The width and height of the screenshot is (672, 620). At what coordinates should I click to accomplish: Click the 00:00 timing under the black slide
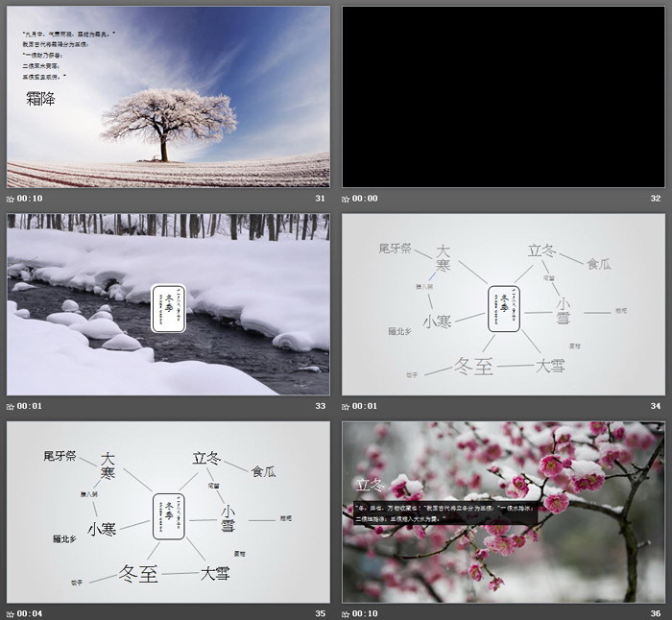click(x=366, y=199)
